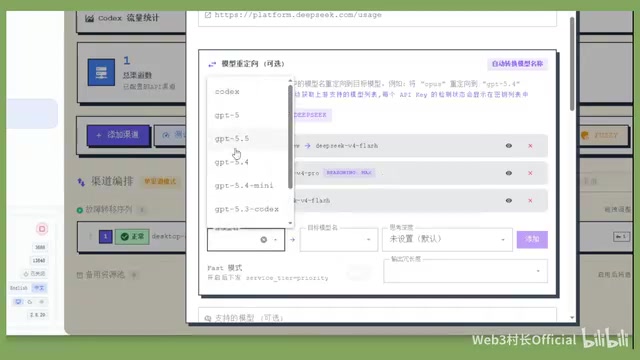Open the output verbosity (输出冗长度) dropdown
The image size is (640, 360).
point(465,271)
